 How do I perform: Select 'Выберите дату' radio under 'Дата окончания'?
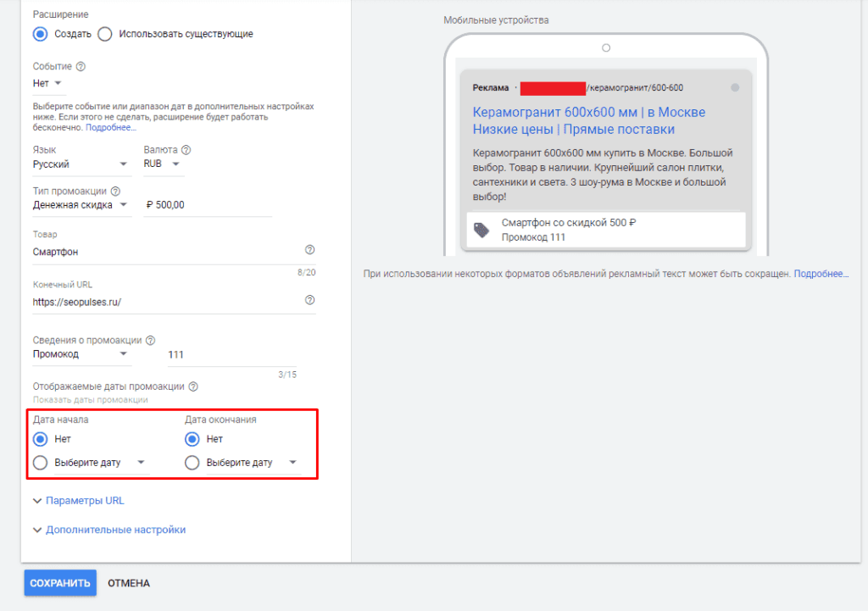pos(192,463)
